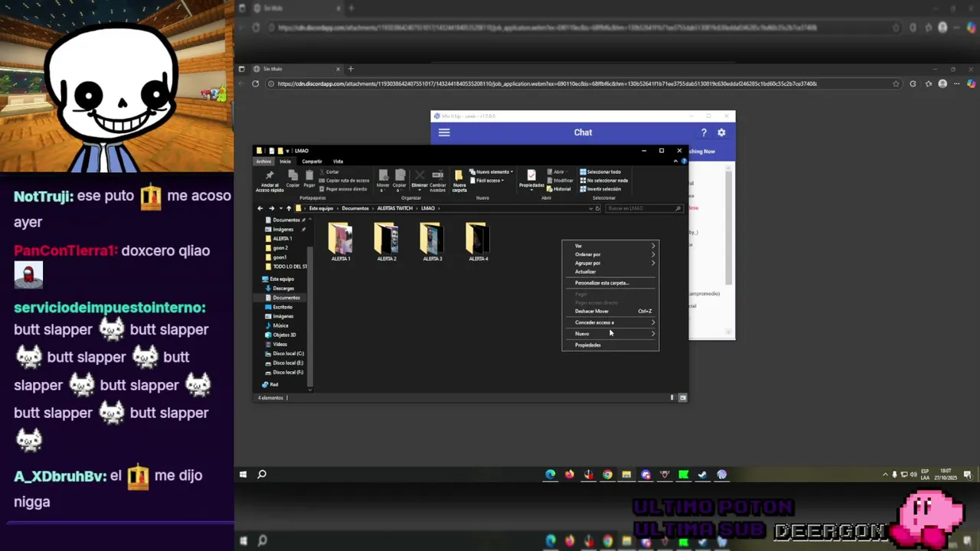The height and width of the screenshot is (551, 980).
Task: Click Documentos in the address path
Action: point(355,208)
